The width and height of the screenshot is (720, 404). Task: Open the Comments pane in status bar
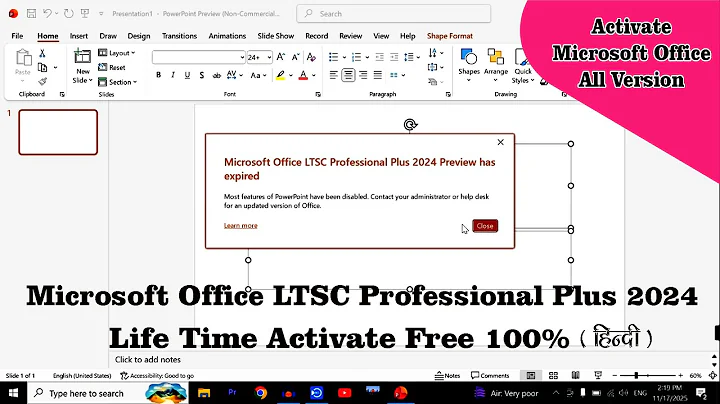490,376
